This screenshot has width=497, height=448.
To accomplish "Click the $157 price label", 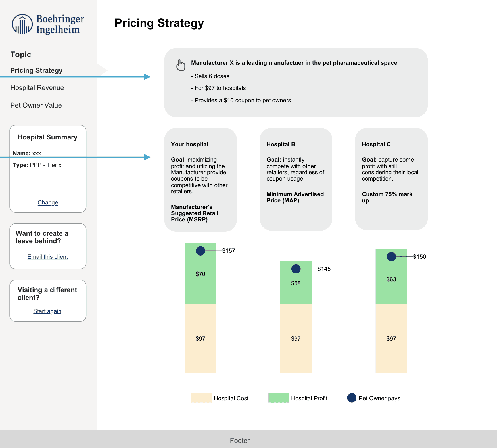I will (x=229, y=251).
